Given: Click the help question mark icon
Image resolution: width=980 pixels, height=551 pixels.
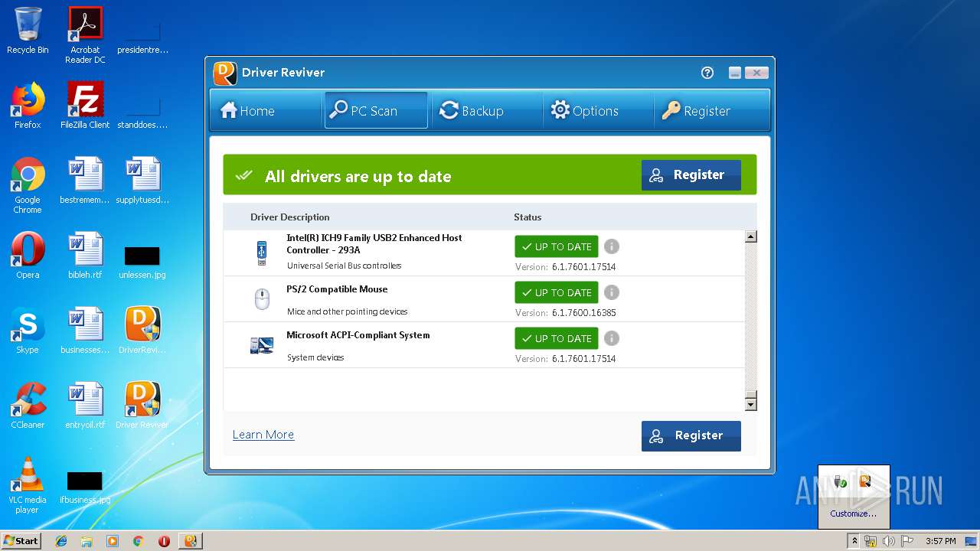Looking at the screenshot, I should point(707,73).
